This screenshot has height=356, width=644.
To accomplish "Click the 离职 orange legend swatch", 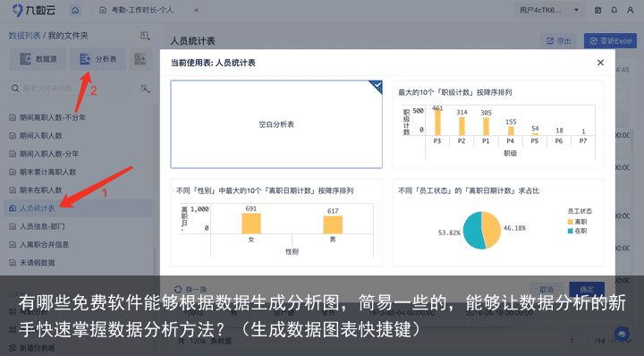I will (570, 222).
